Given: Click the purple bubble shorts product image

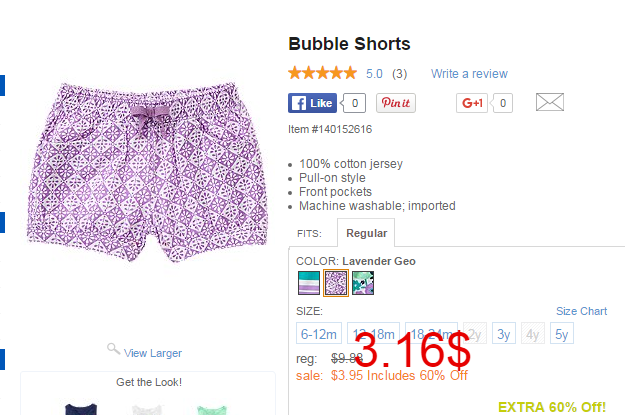Looking at the screenshot, I should [x=147, y=172].
